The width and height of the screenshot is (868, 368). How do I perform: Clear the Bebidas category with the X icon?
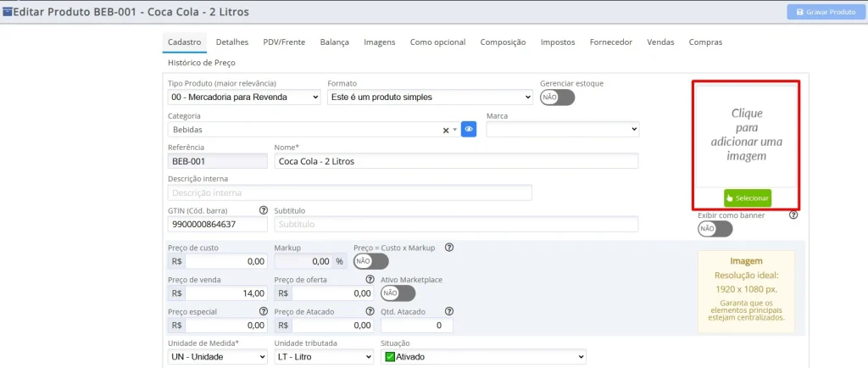(x=446, y=130)
